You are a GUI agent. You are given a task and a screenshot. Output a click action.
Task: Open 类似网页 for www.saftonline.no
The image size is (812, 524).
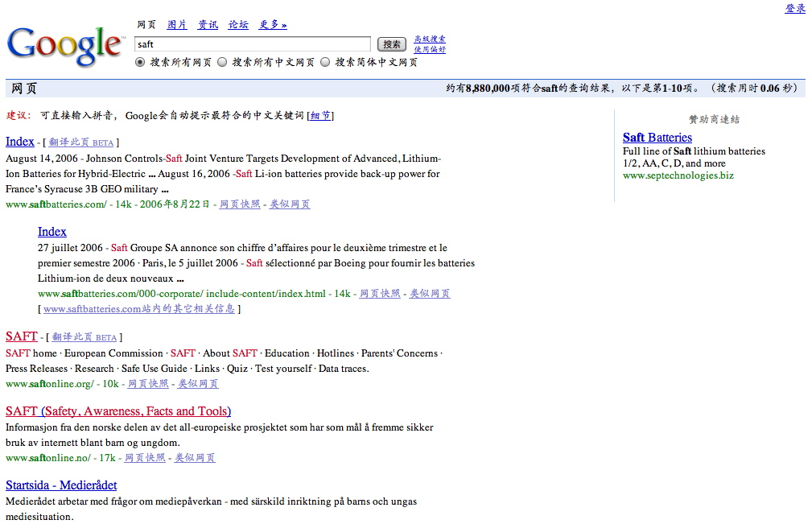click(196, 458)
